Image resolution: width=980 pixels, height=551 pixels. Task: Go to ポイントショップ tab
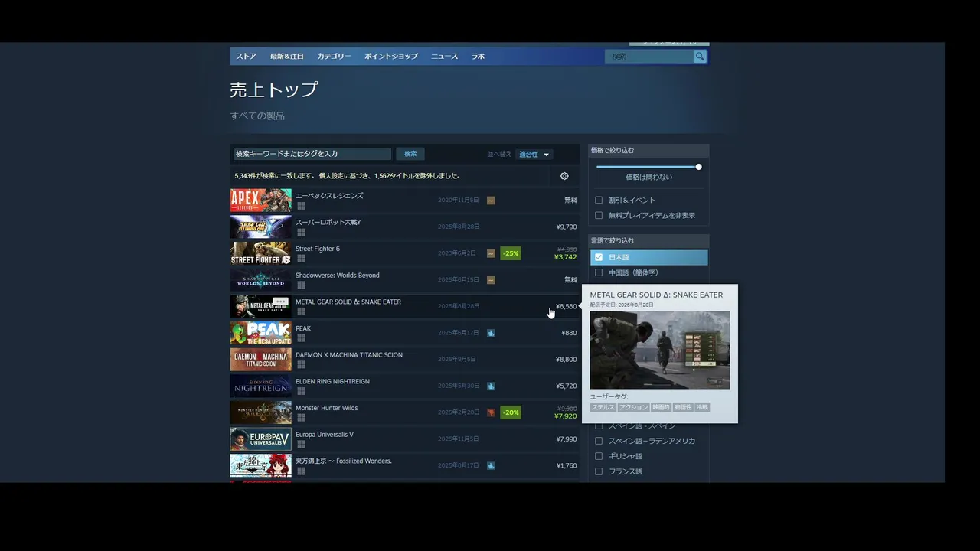pyautogui.click(x=391, y=57)
